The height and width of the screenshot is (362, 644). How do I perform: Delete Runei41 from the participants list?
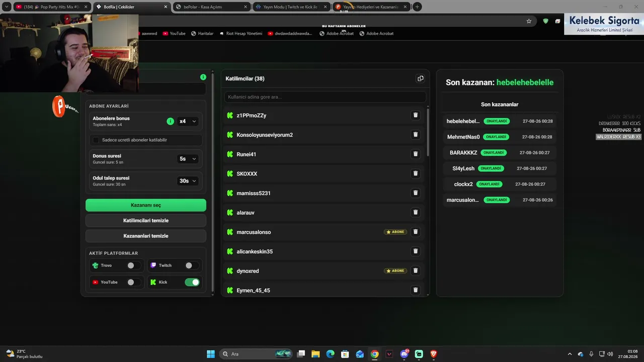pyautogui.click(x=416, y=154)
